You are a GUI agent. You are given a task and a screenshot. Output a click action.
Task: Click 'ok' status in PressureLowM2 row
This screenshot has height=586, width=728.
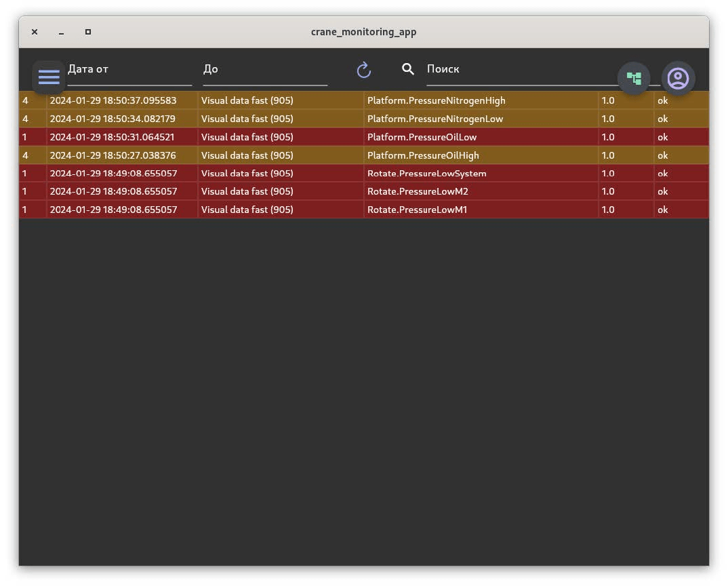pos(662,191)
